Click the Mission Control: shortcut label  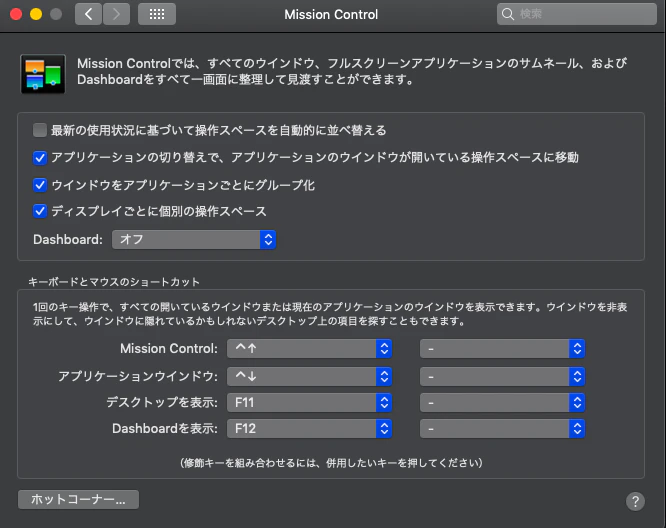(169, 349)
